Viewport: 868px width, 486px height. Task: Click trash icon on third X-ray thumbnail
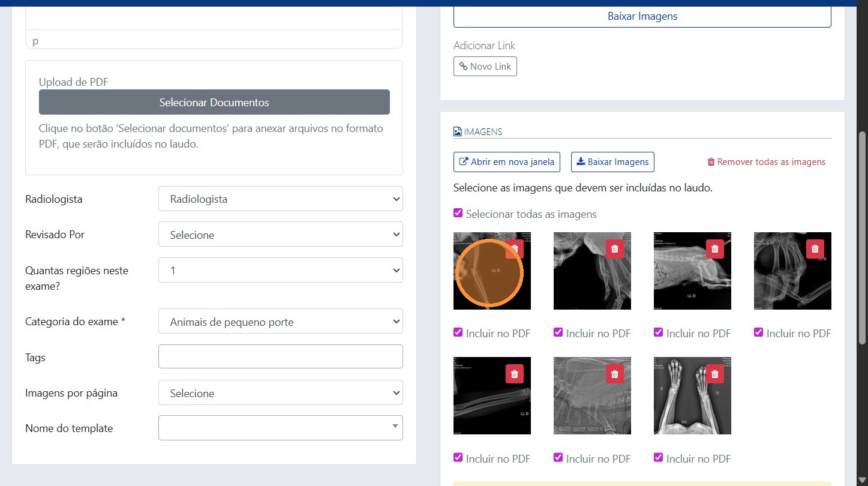point(714,249)
